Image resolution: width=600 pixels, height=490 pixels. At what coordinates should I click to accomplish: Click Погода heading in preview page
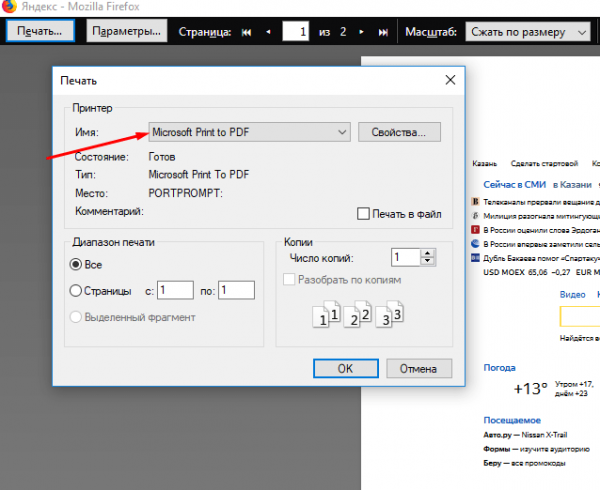tap(499, 368)
